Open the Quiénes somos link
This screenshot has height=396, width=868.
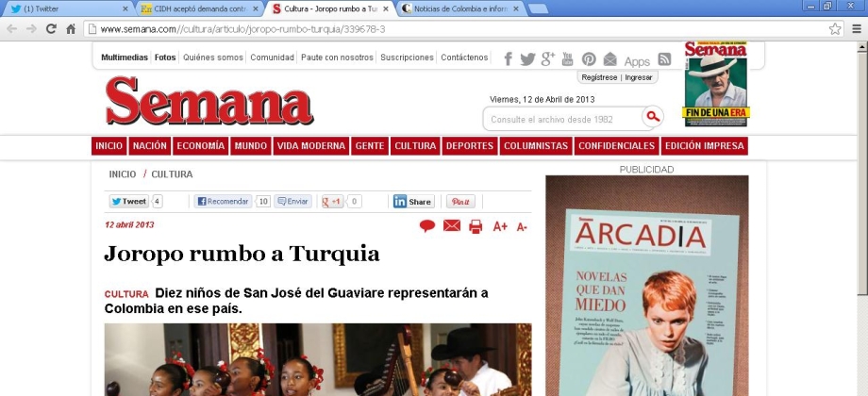coord(213,58)
